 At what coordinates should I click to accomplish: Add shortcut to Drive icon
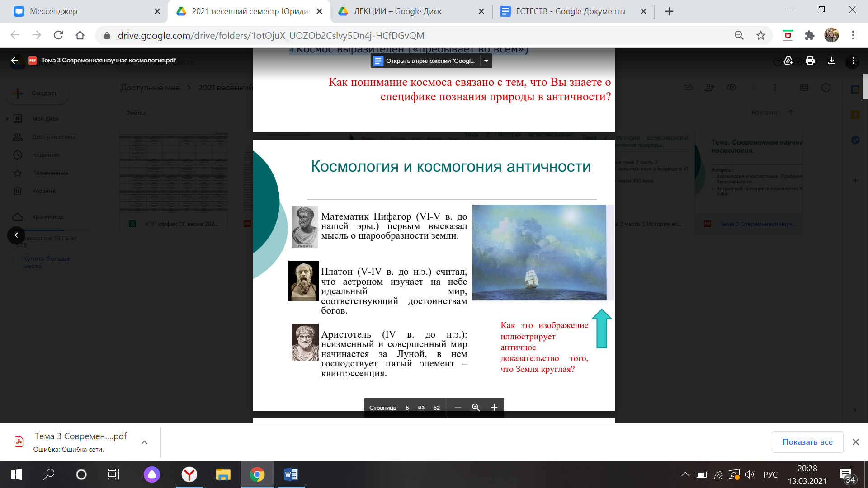point(788,61)
